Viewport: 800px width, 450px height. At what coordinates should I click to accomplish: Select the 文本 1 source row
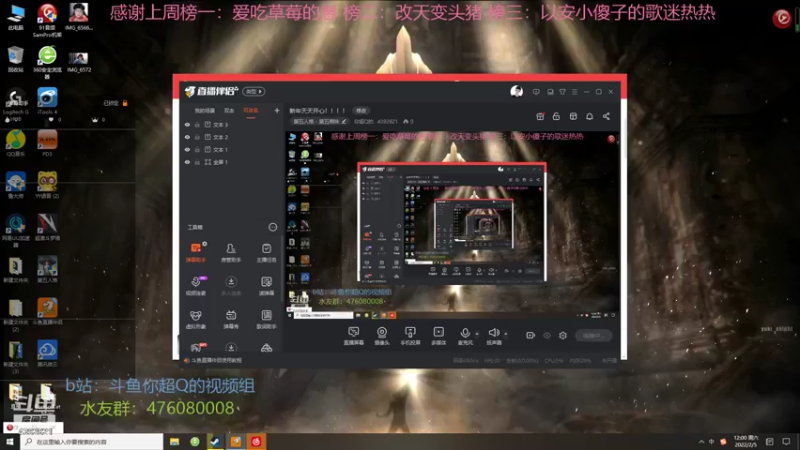coord(231,149)
